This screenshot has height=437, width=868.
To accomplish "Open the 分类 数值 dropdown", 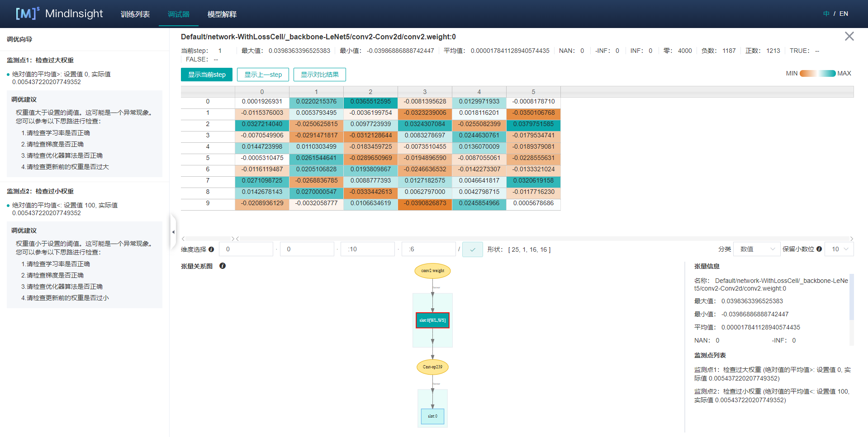I will click(757, 249).
